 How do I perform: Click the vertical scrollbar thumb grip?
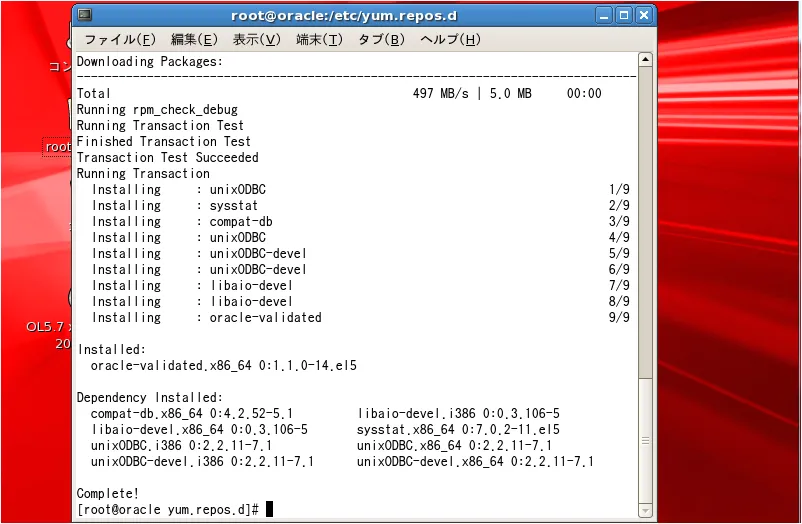pos(645,441)
